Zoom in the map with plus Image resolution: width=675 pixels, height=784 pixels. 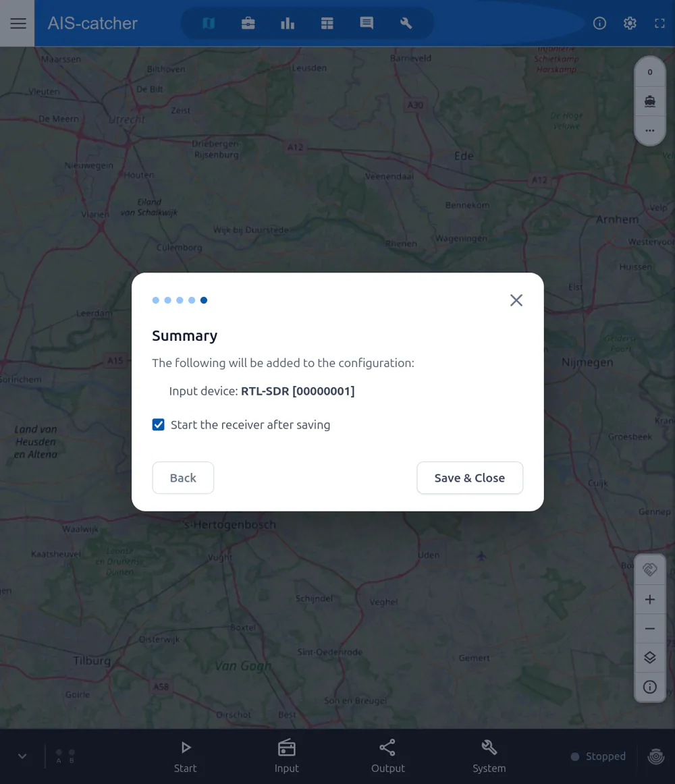tap(650, 599)
